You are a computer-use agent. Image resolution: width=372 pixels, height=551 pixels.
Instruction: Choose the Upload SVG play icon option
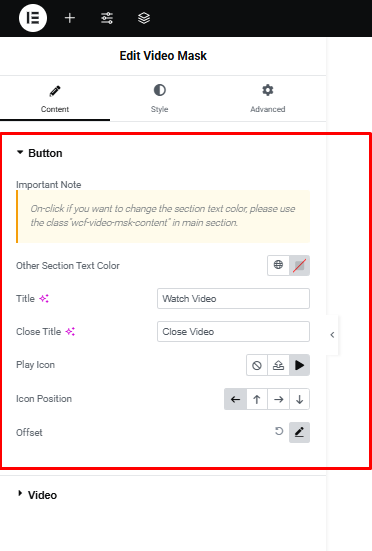click(278, 365)
